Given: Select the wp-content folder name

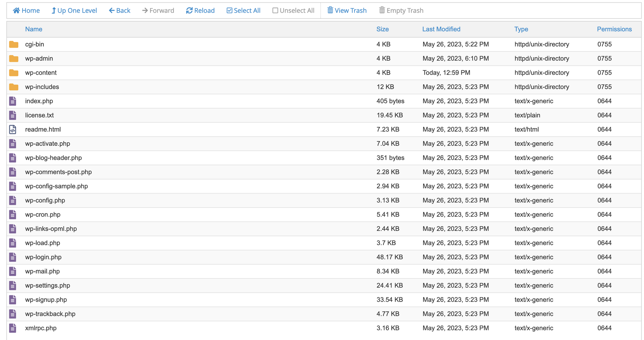Looking at the screenshot, I should pos(41,73).
